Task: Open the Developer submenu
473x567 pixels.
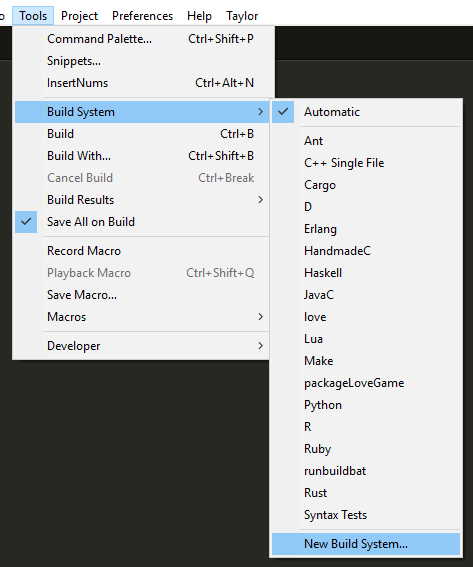Action: tap(142, 346)
